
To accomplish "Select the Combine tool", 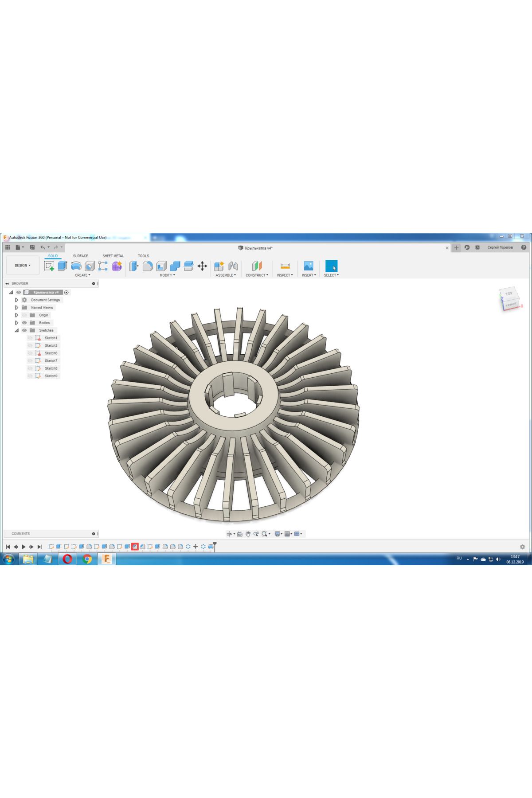I will 175,266.
